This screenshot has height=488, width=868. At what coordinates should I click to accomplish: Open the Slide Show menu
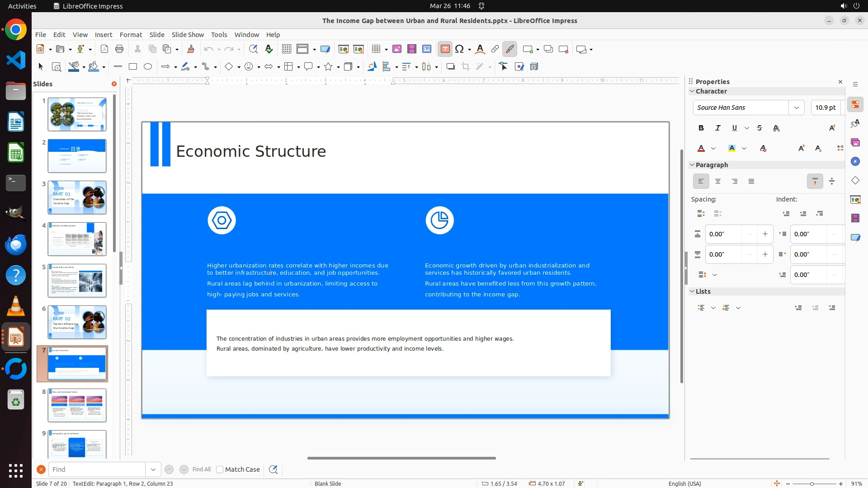[188, 35]
